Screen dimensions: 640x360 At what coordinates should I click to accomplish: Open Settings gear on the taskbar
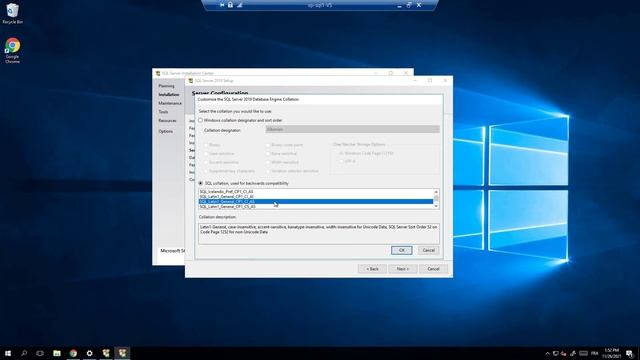coord(89,353)
